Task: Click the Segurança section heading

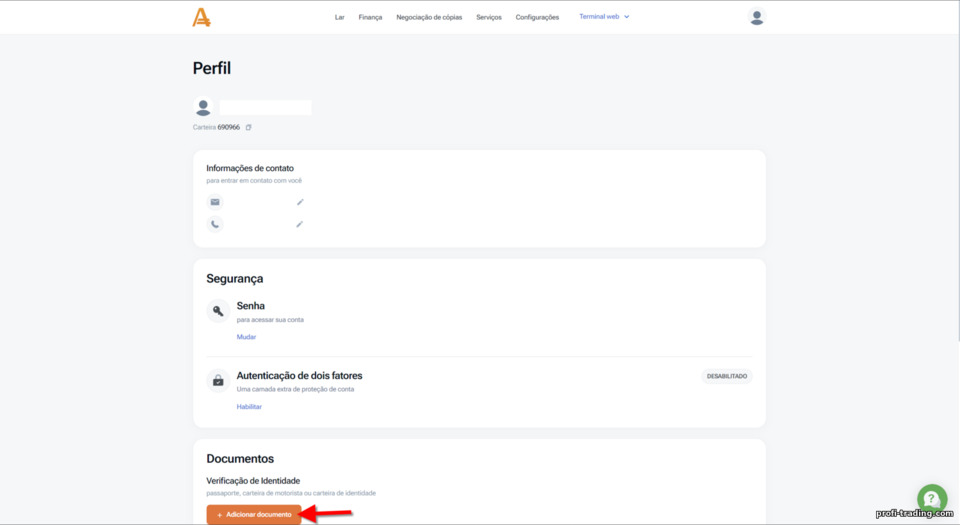Action: pos(234,278)
